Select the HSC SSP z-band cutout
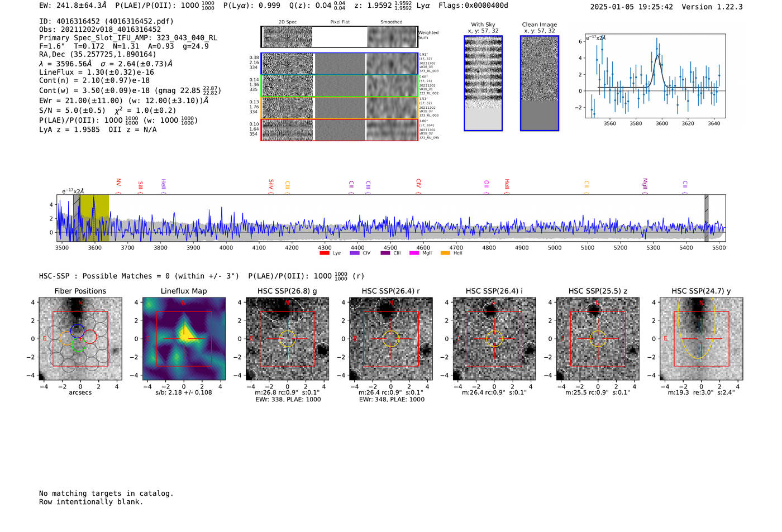 (598, 339)
